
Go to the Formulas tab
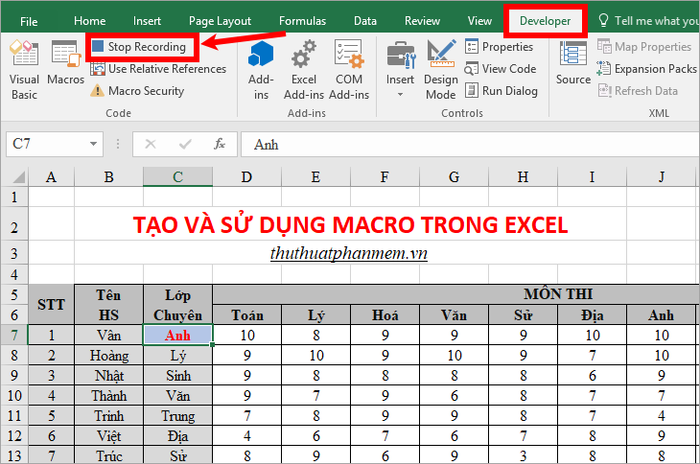pyautogui.click(x=302, y=21)
